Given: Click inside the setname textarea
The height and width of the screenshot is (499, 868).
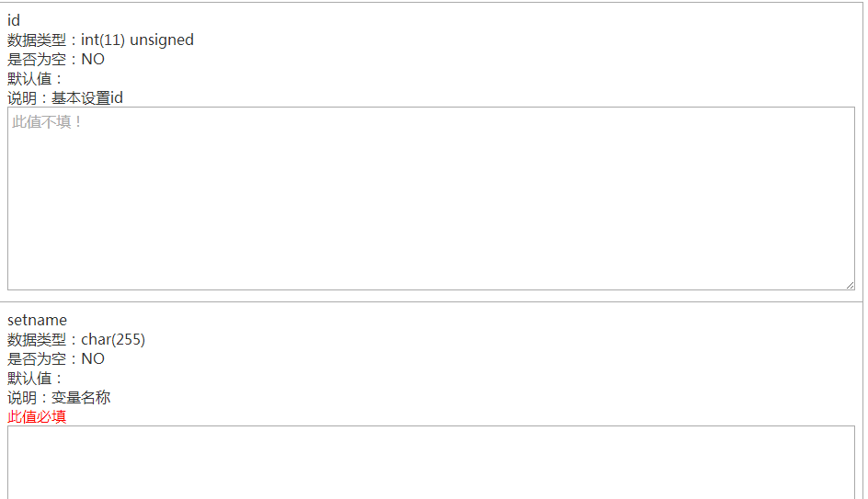Looking at the screenshot, I should click(x=431, y=462).
